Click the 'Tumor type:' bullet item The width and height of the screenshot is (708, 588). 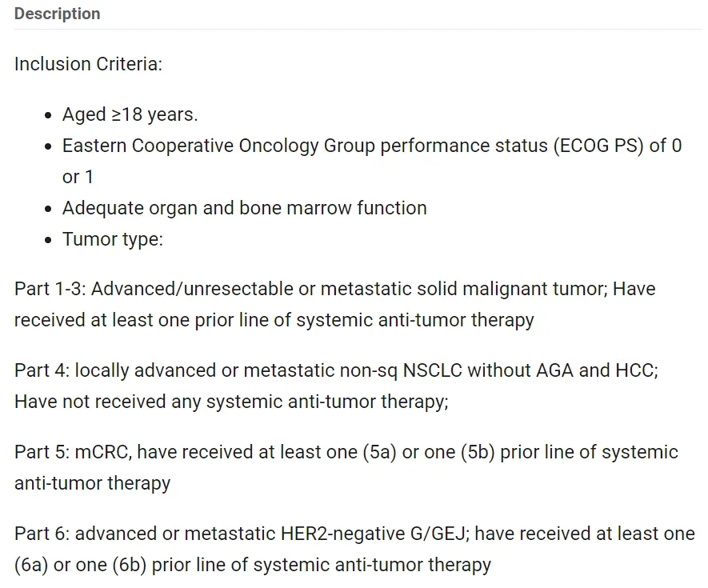[112, 239]
